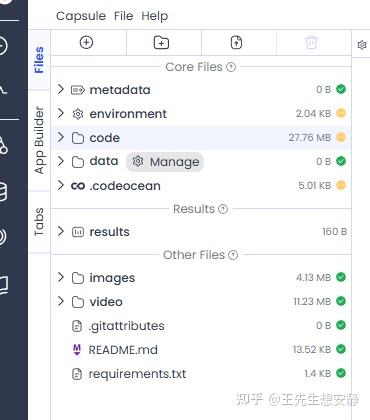Click the Other Files help question mark
Viewport: 370px width, 420px height.
pos(233,255)
